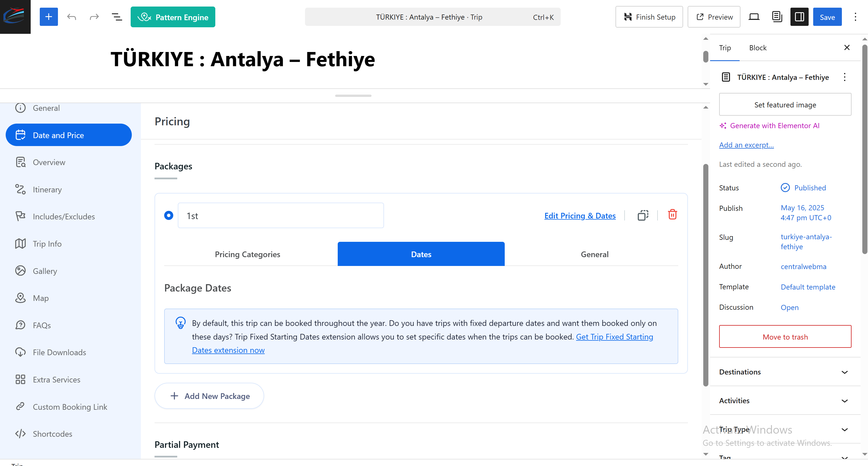Open the top-right Options menu
868x466 pixels.
click(855, 17)
